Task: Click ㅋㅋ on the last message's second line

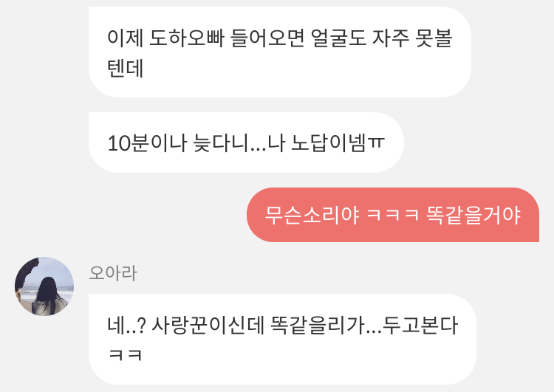Action: [x=125, y=355]
